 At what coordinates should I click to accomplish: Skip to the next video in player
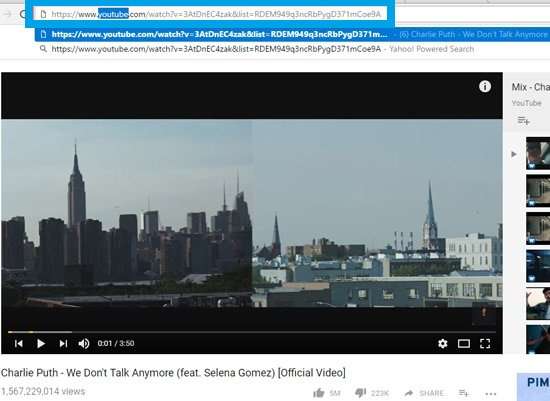[63, 343]
